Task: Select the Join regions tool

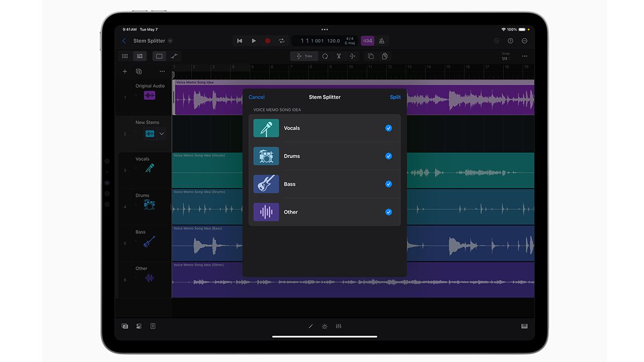Action: (353, 56)
